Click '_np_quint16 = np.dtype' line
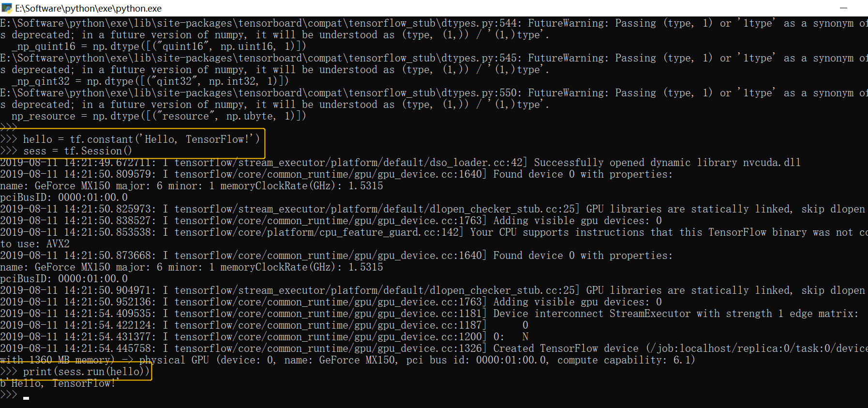Image resolution: width=868 pixels, height=408 pixels. [x=159, y=46]
